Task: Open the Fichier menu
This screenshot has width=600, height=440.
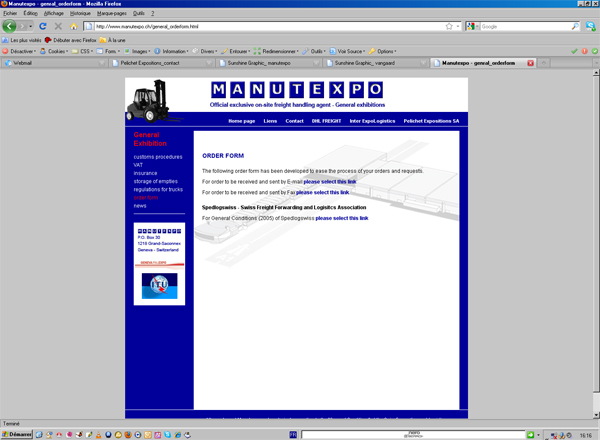Action: tap(10, 13)
